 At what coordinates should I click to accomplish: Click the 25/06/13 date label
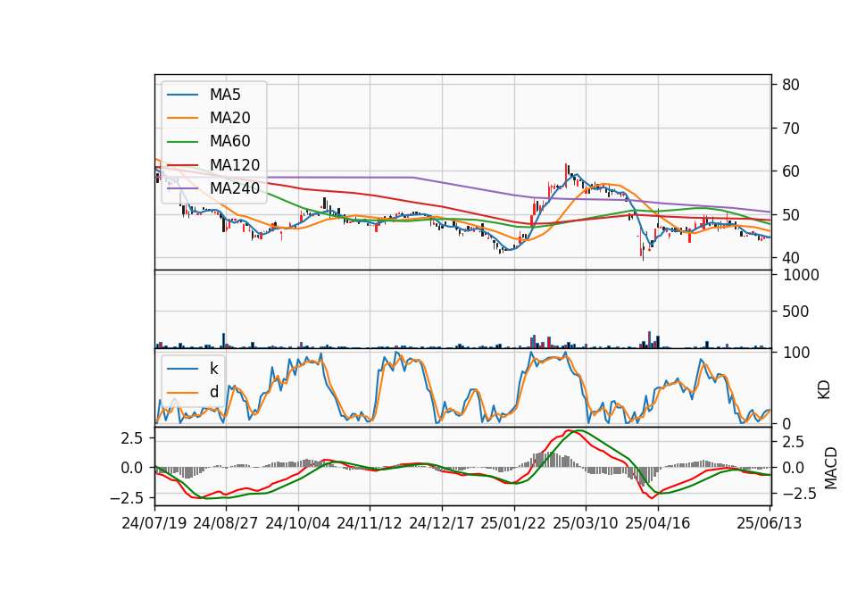[x=769, y=523]
